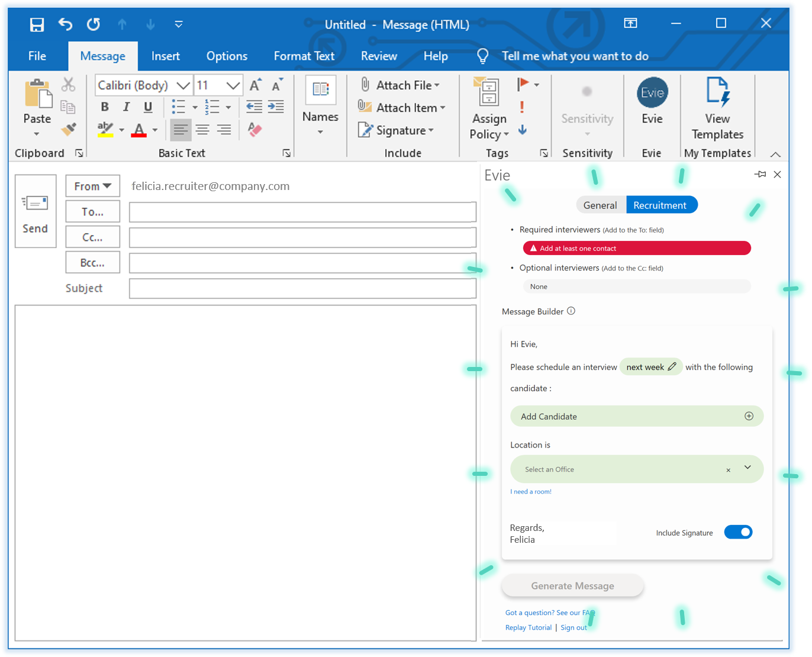This screenshot has height=657, width=812.
Task: Open Attach Item menu
Action: (x=402, y=108)
